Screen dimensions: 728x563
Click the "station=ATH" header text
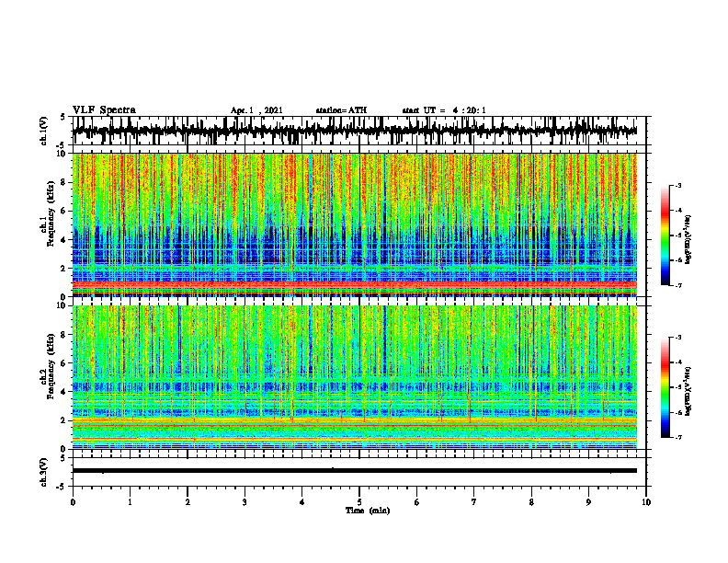(341, 110)
